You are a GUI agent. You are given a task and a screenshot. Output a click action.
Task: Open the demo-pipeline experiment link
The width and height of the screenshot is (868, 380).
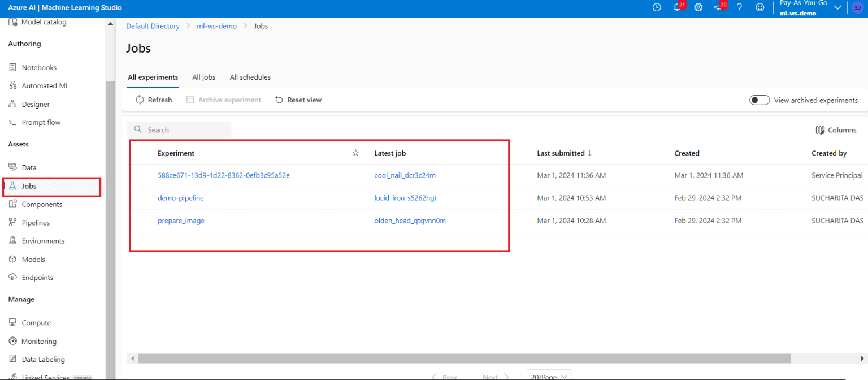pos(180,198)
